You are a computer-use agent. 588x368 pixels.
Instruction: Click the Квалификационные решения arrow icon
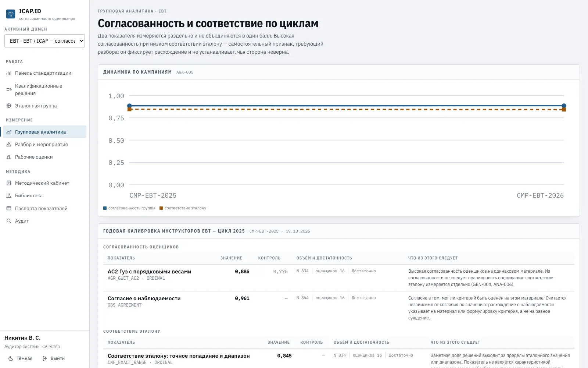(x=9, y=89)
